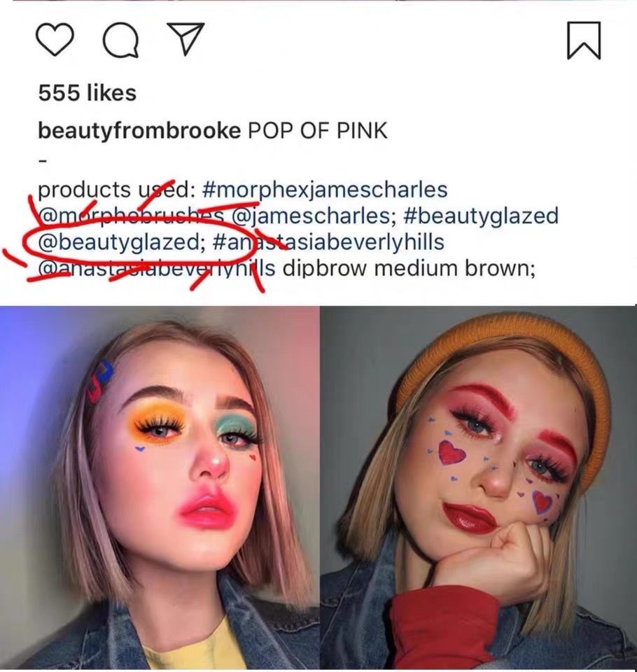Share post via paper plane icon
637x672 pixels.
tap(185, 38)
